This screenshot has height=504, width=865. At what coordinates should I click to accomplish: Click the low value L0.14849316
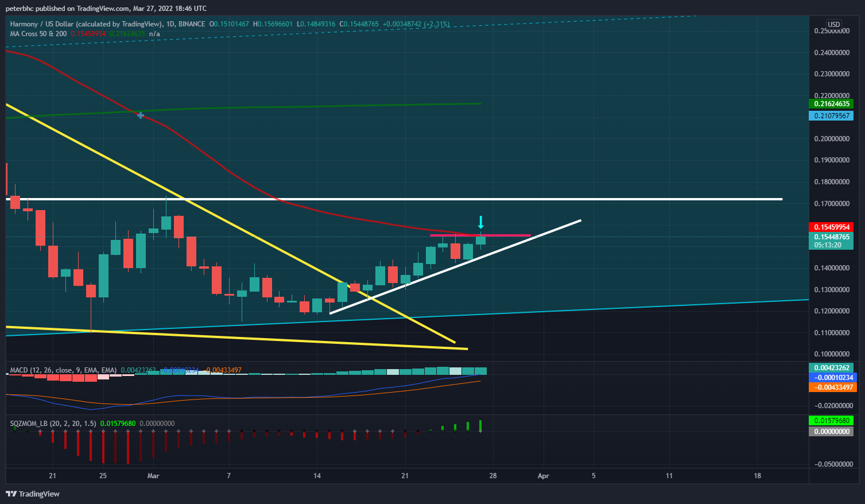[x=316, y=24]
